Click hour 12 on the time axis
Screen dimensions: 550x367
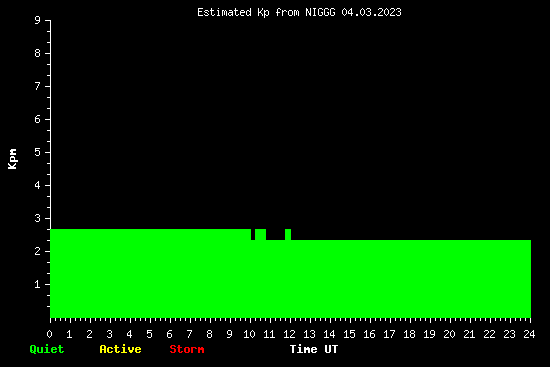tap(289, 334)
